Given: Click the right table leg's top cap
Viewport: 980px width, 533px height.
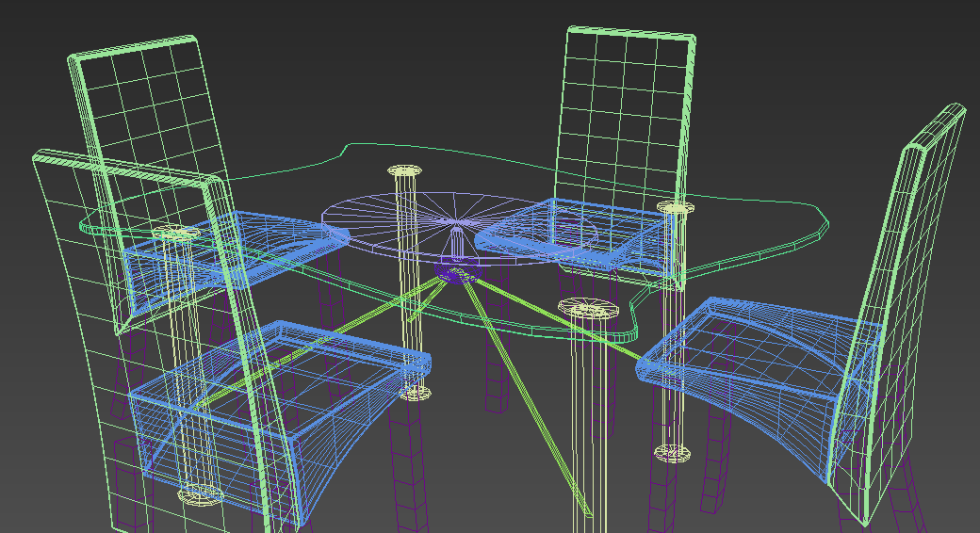Looking at the screenshot, I should coord(674,206).
